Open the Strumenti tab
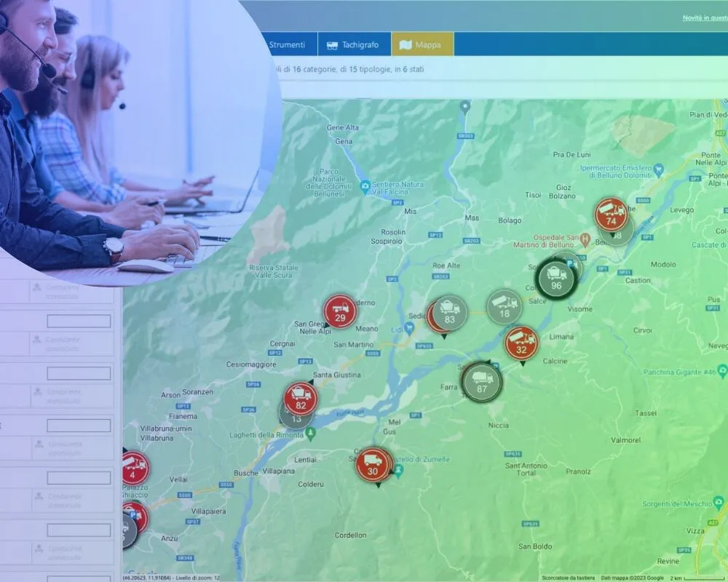 coord(287,44)
